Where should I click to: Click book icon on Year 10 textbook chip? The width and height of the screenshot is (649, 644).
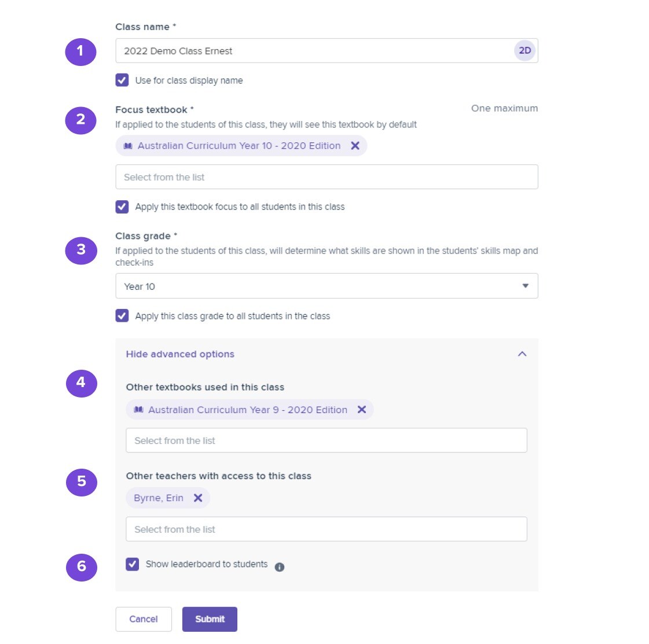[128, 146]
